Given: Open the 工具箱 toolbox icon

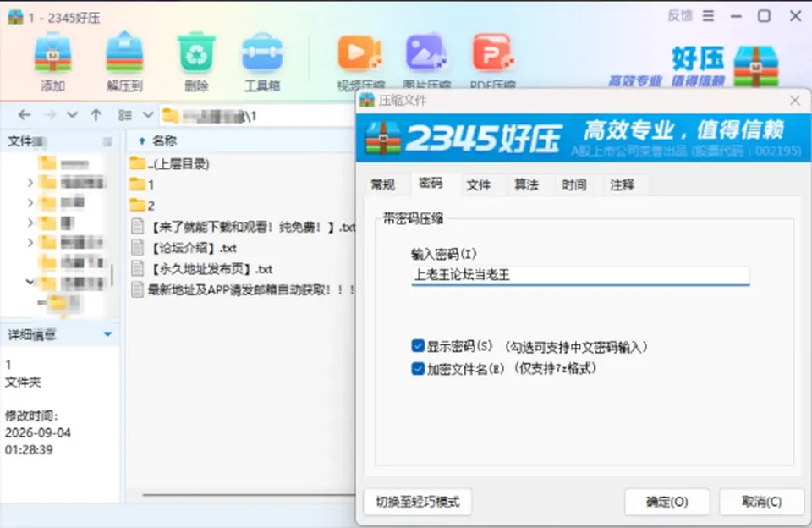Looking at the screenshot, I should 262,61.
